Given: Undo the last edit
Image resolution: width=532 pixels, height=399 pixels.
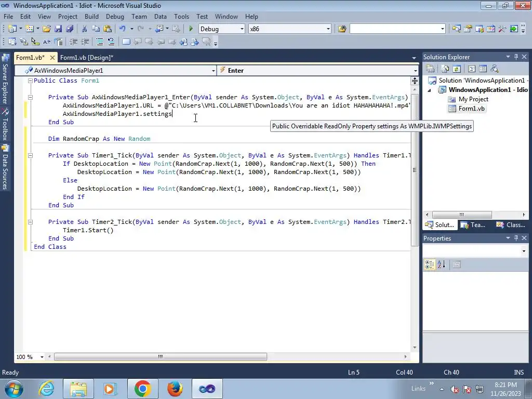Looking at the screenshot, I should [123, 29].
